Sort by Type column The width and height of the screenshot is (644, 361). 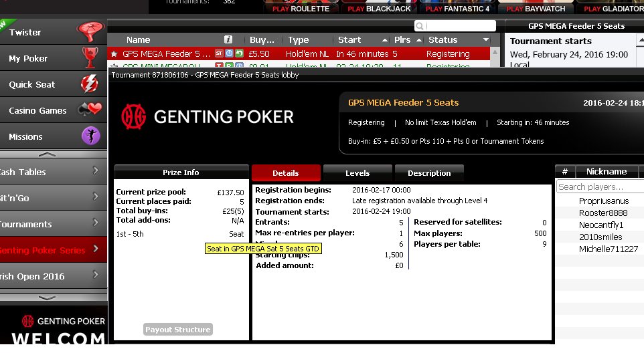pyautogui.click(x=298, y=40)
